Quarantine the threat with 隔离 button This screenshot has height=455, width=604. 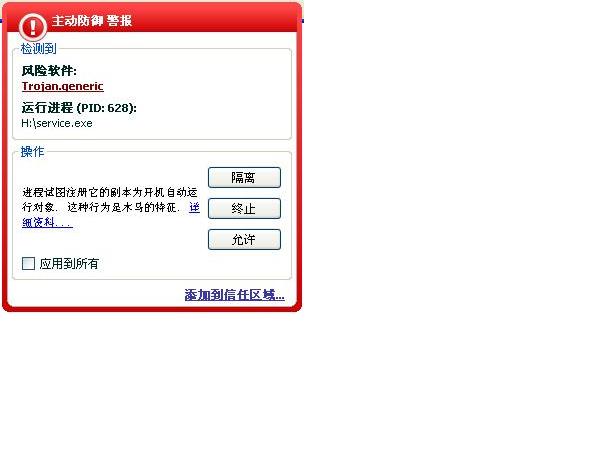(x=244, y=178)
